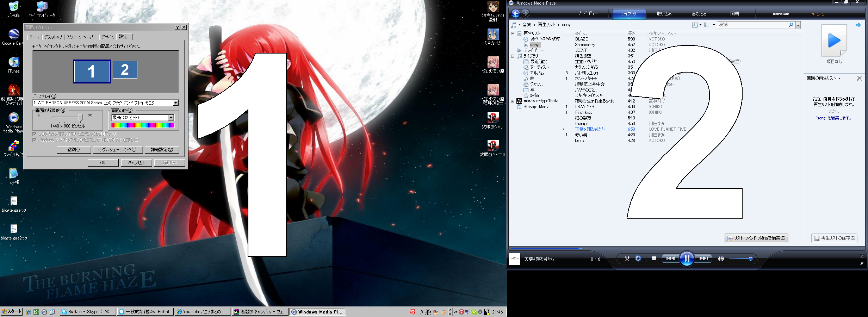Open the 取り込み tab in Media Player
The image size is (868, 317).
pyautogui.click(x=664, y=14)
